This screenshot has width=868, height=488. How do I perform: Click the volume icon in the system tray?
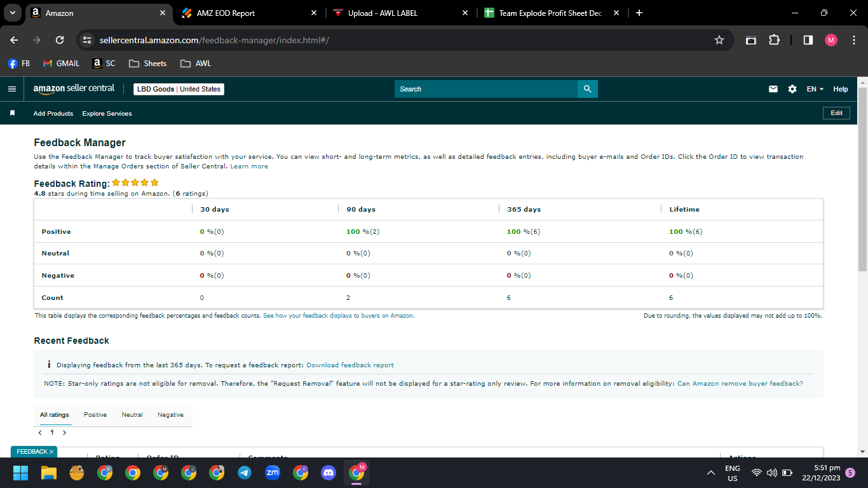coord(772,473)
